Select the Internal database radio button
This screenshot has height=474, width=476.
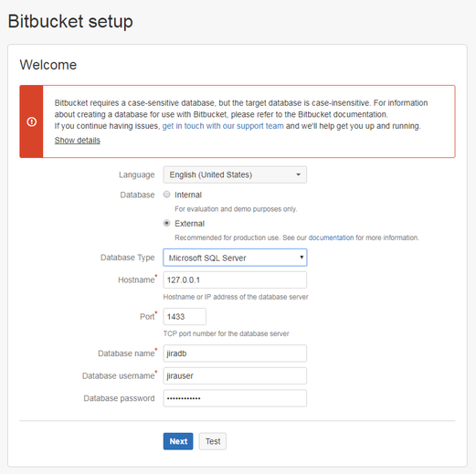pos(166,195)
